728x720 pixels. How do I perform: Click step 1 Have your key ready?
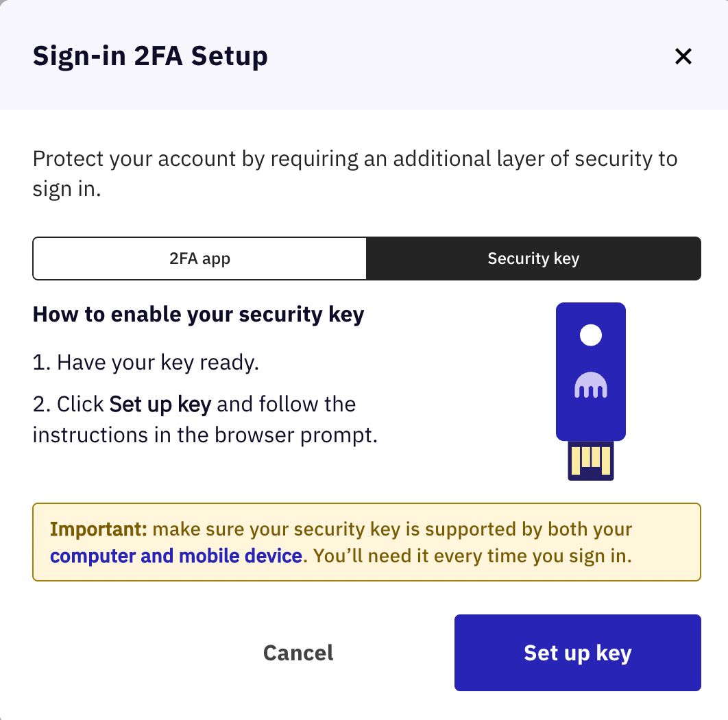tap(146, 362)
